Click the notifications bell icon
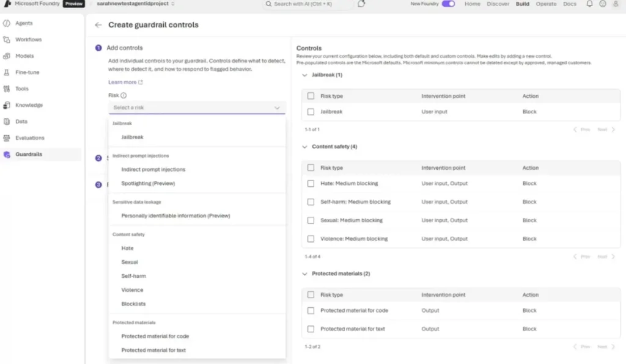 click(589, 4)
